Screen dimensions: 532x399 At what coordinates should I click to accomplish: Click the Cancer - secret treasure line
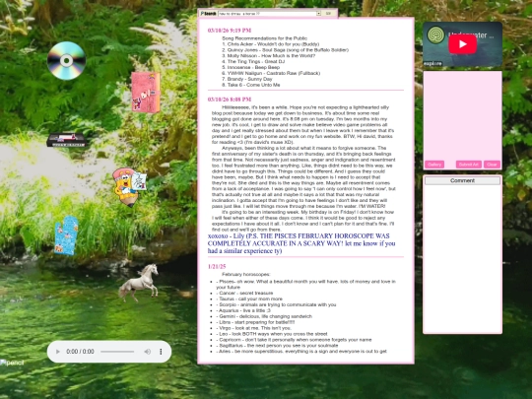tap(244, 293)
